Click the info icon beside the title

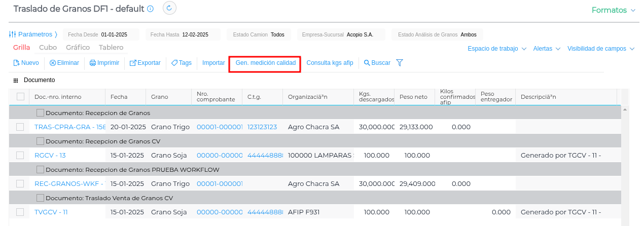click(150, 9)
